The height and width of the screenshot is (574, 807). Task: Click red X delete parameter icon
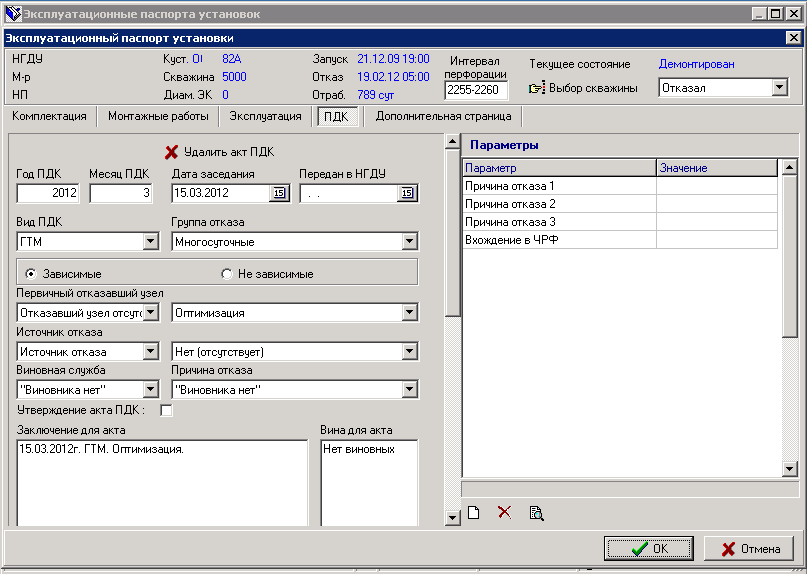[505, 512]
